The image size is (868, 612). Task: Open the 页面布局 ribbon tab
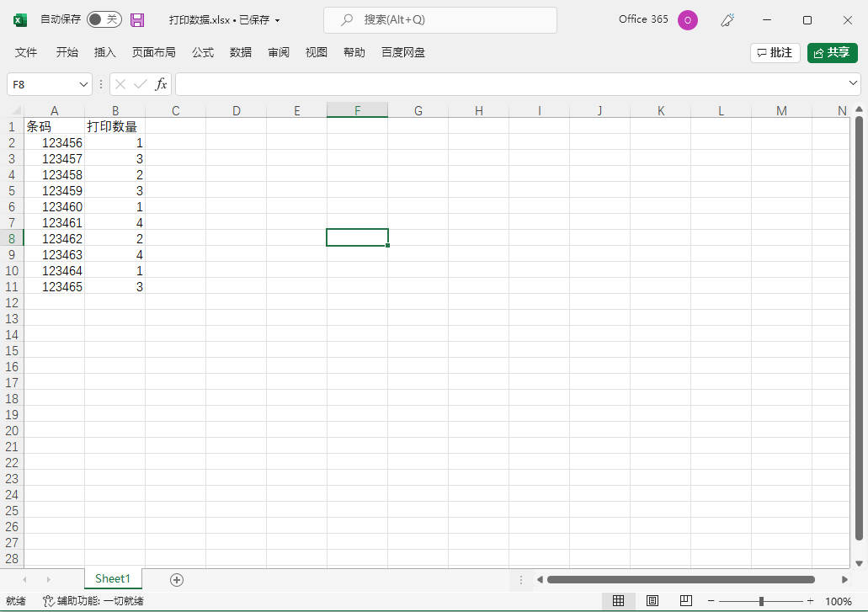click(x=154, y=52)
